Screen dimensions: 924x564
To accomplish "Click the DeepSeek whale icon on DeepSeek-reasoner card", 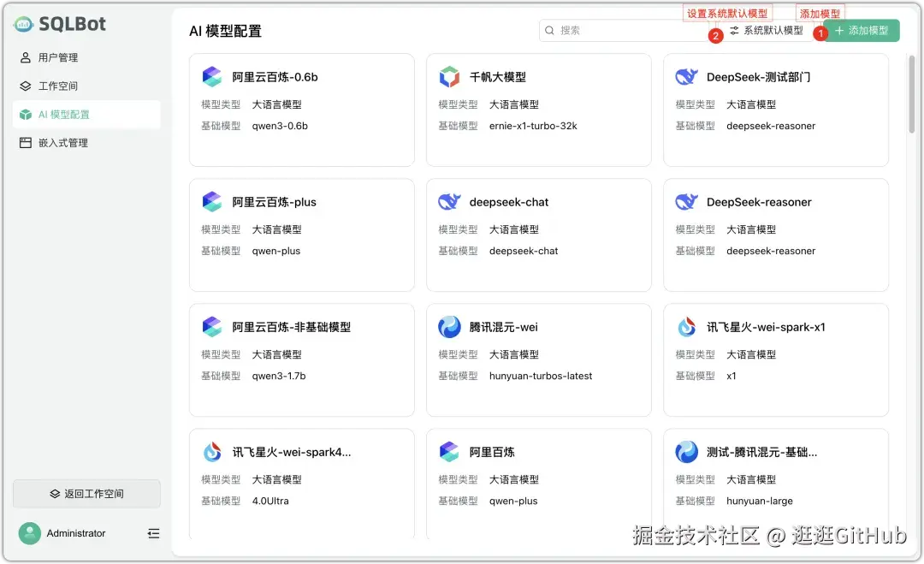I will click(685, 201).
